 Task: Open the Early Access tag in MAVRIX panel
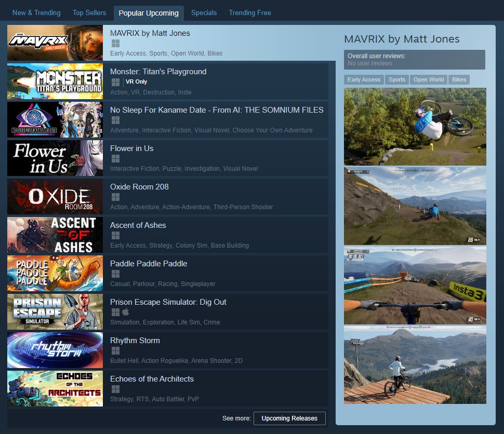click(364, 79)
